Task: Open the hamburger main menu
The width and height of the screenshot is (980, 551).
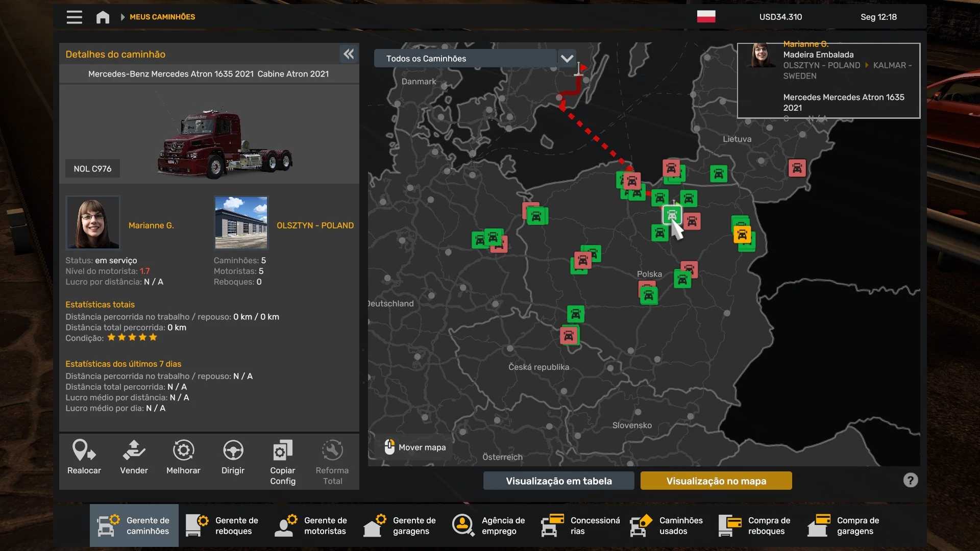Action: pyautogui.click(x=74, y=17)
